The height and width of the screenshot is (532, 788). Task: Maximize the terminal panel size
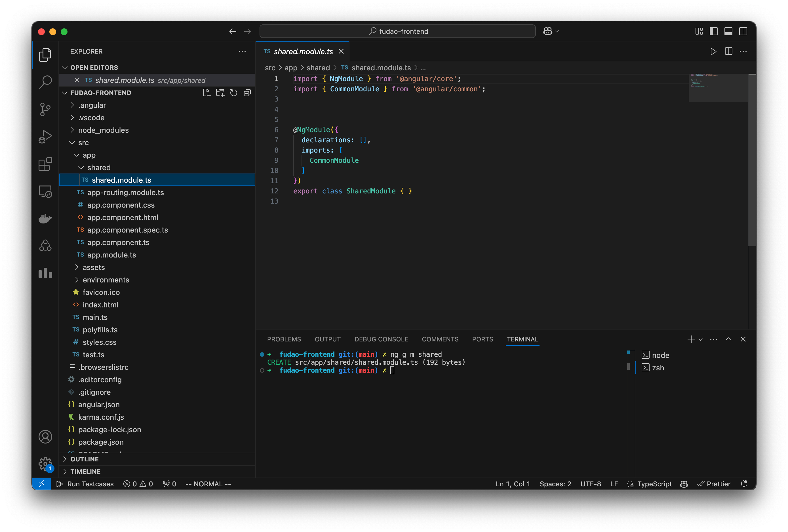pos(728,339)
